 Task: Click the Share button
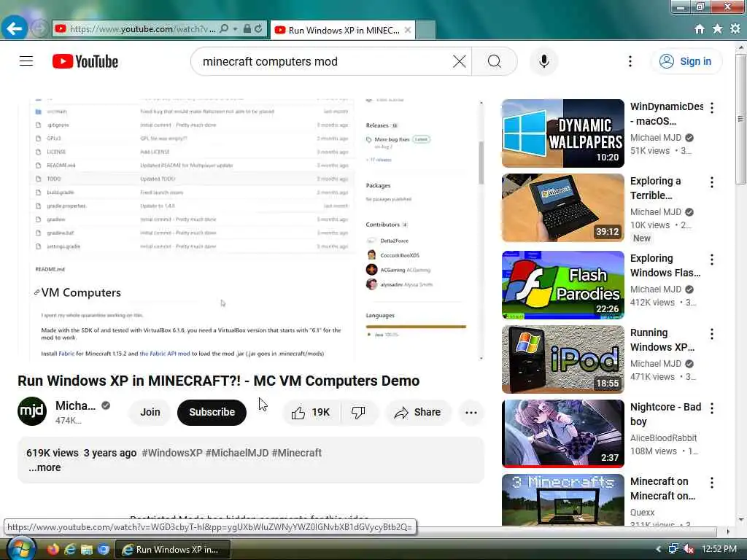[x=417, y=413]
